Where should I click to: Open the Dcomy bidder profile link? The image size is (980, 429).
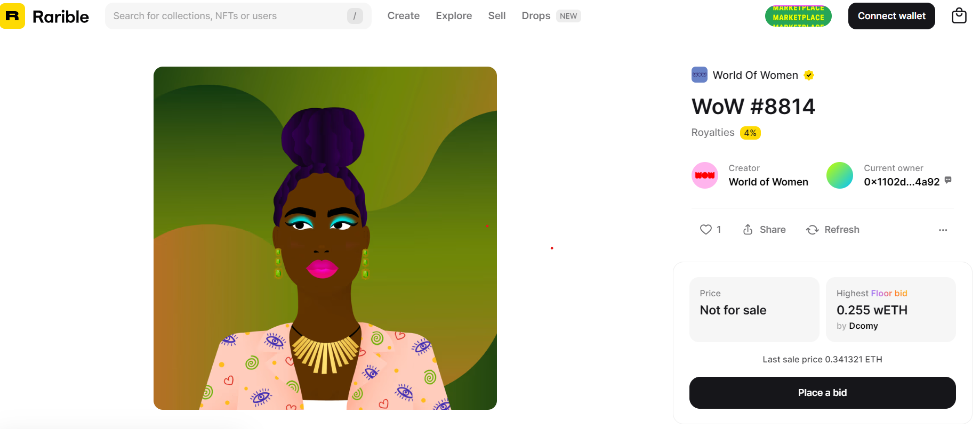click(x=863, y=326)
